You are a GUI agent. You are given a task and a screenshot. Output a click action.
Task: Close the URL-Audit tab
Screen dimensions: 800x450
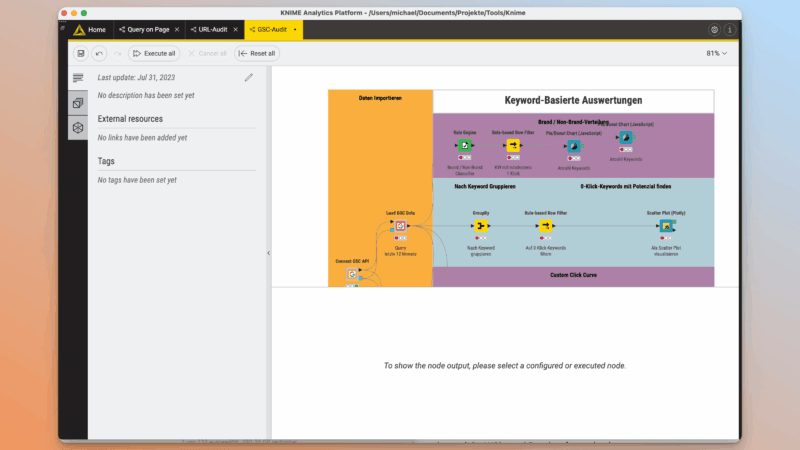[x=236, y=30]
